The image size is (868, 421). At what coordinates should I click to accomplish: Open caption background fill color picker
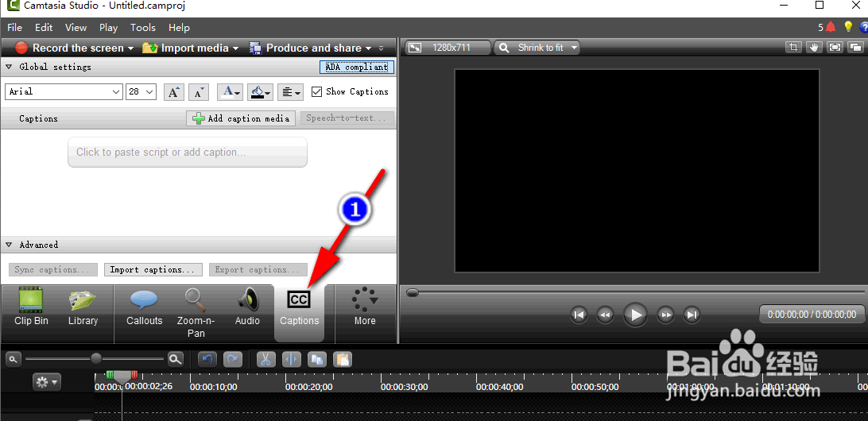point(260,92)
